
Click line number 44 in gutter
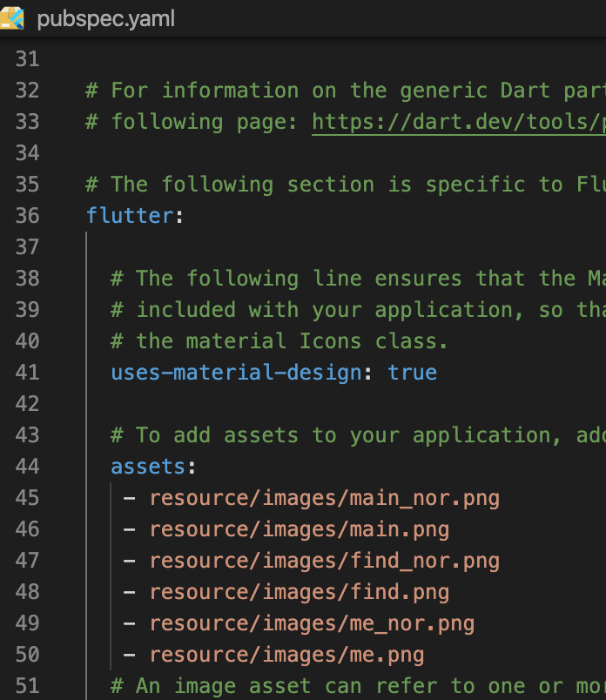[27, 467]
